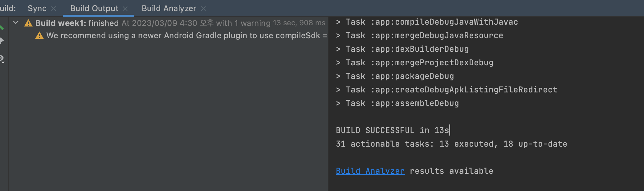
Task: Click the packageDebug task line
Action: [x=395, y=76]
